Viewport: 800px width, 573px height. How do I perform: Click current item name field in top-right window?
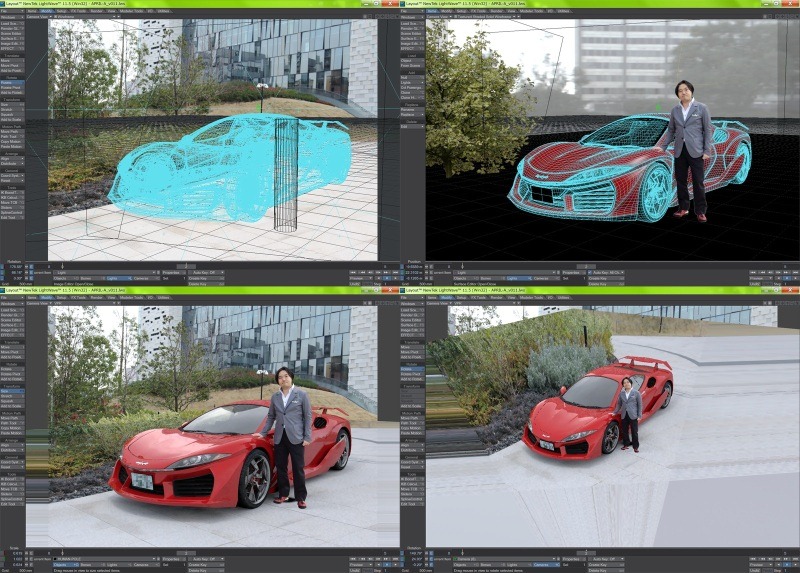click(500, 271)
